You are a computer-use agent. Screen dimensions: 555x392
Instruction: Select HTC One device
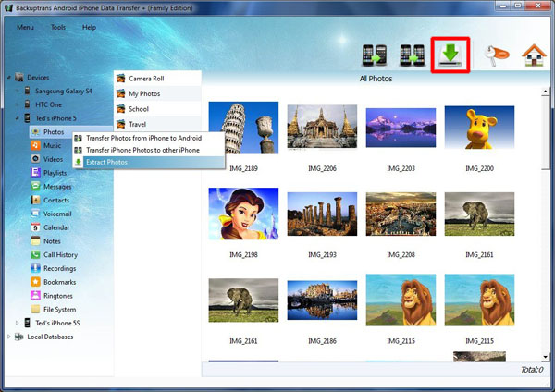tap(48, 104)
